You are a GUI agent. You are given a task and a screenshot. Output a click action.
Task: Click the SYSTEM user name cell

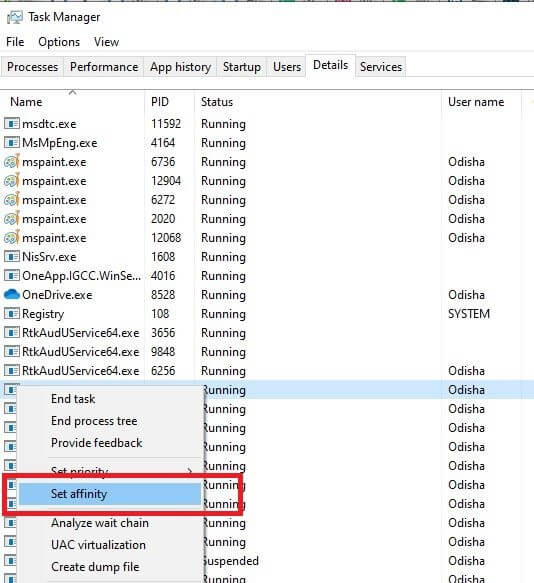469,314
